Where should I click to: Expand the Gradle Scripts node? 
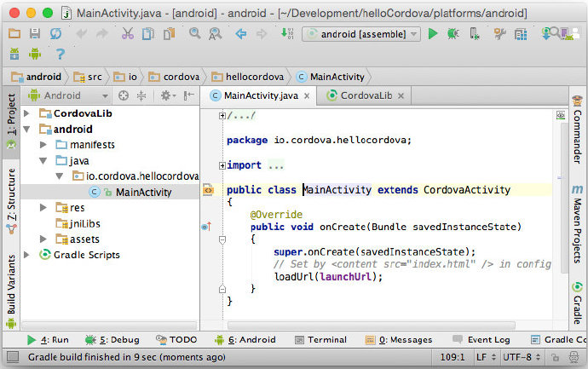click(26, 255)
